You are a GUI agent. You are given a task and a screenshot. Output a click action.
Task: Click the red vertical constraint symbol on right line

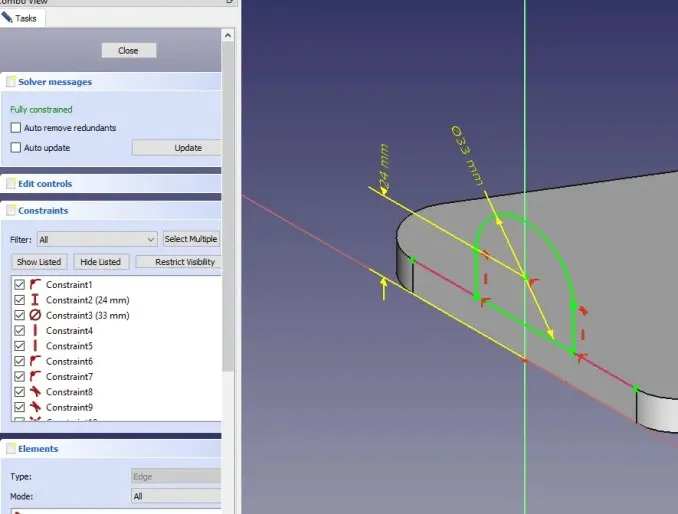point(583,334)
